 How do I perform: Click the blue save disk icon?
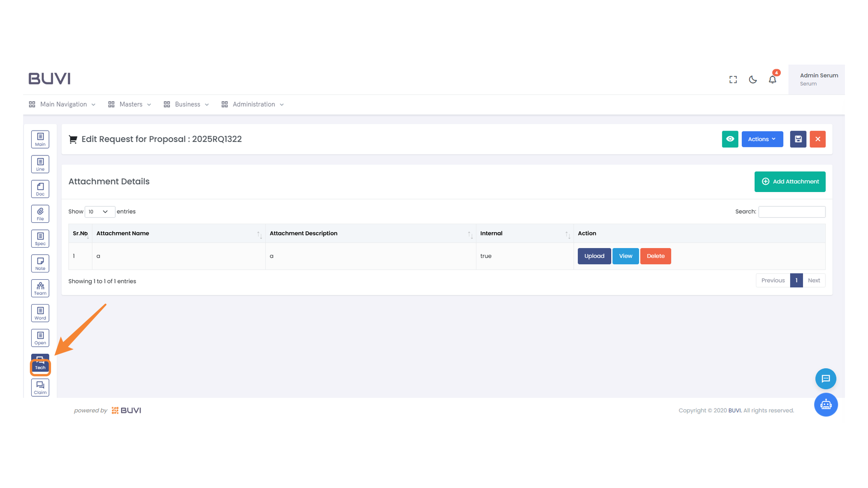[x=798, y=139]
